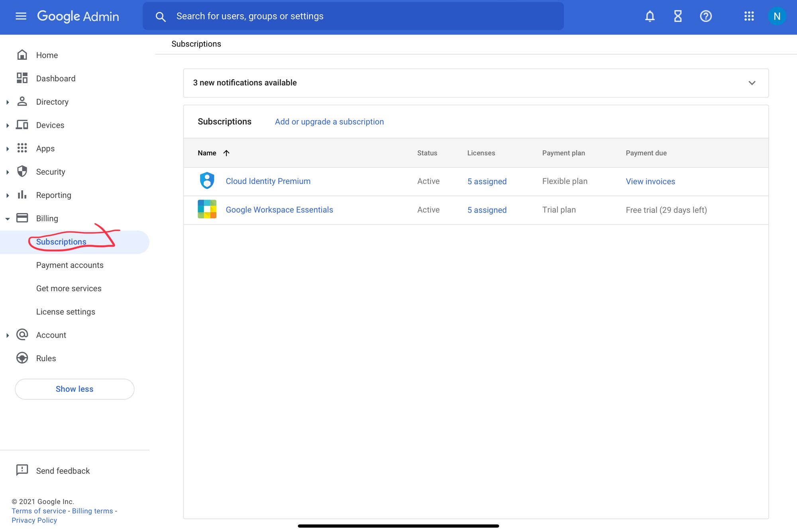Click the Home house icon
Image resolution: width=797 pixels, height=532 pixels.
[x=22, y=55]
